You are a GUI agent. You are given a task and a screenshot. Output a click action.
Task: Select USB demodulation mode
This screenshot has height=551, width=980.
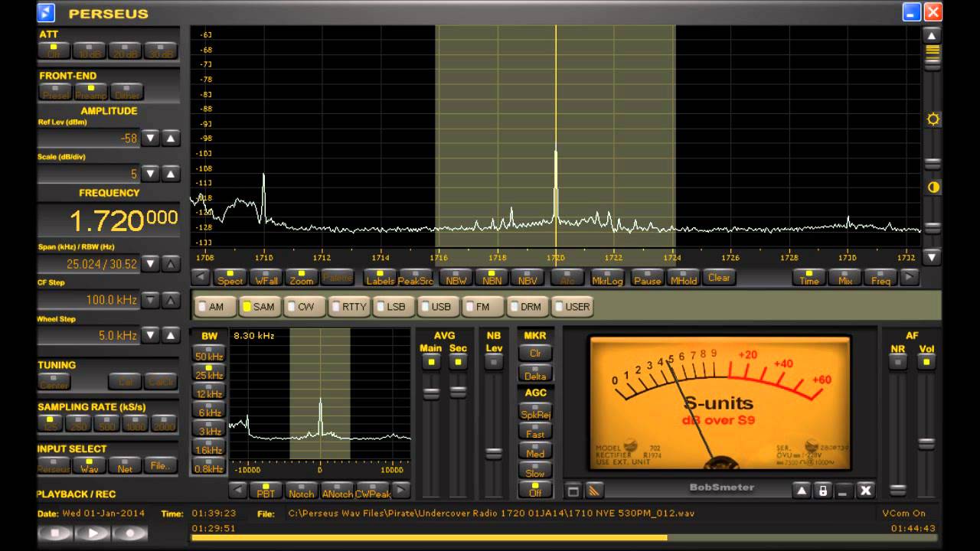(x=439, y=306)
